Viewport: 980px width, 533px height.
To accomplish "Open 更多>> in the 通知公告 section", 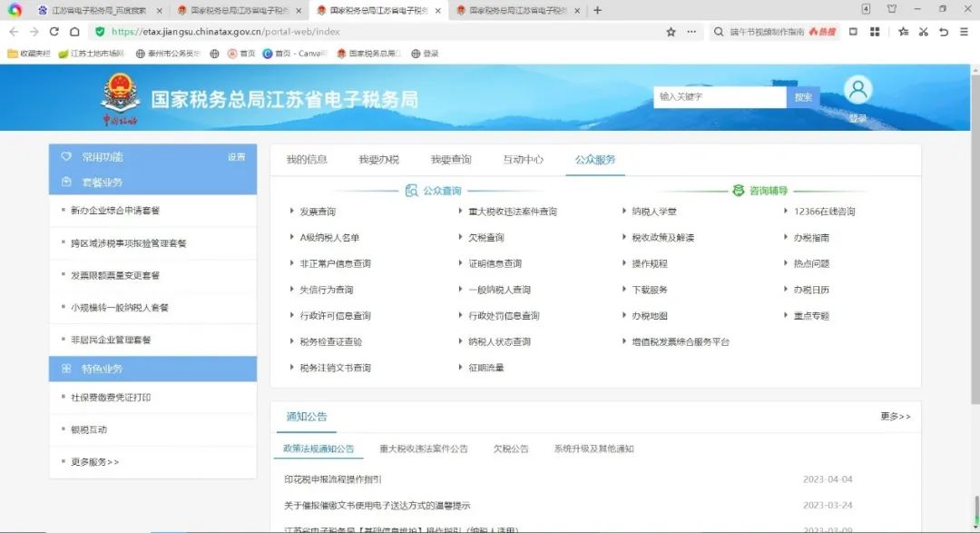I will [895, 416].
